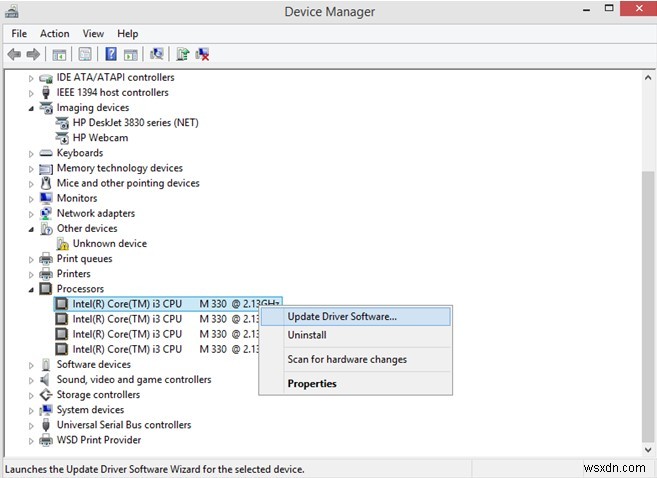Expand the Network adapters category
This screenshot has width=657, height=478.
coord(31,213)
